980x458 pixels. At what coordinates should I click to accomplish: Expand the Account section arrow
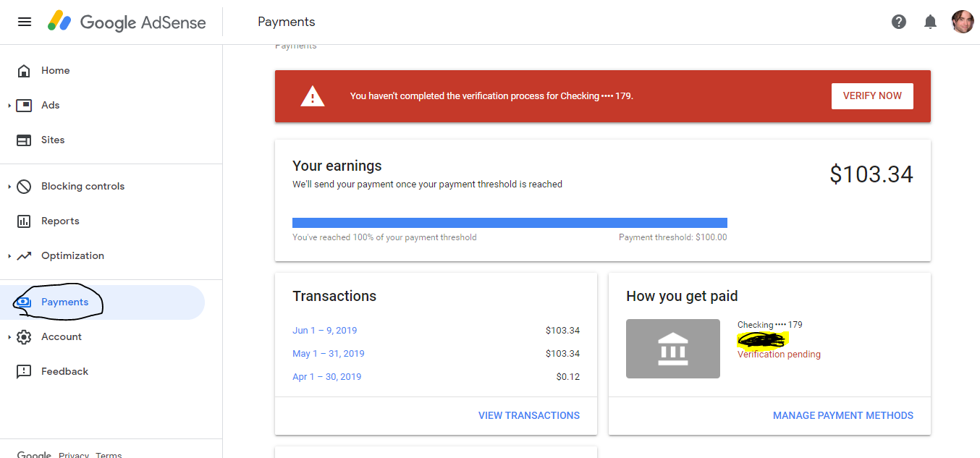pyautogui.click(x=9, y=337)
